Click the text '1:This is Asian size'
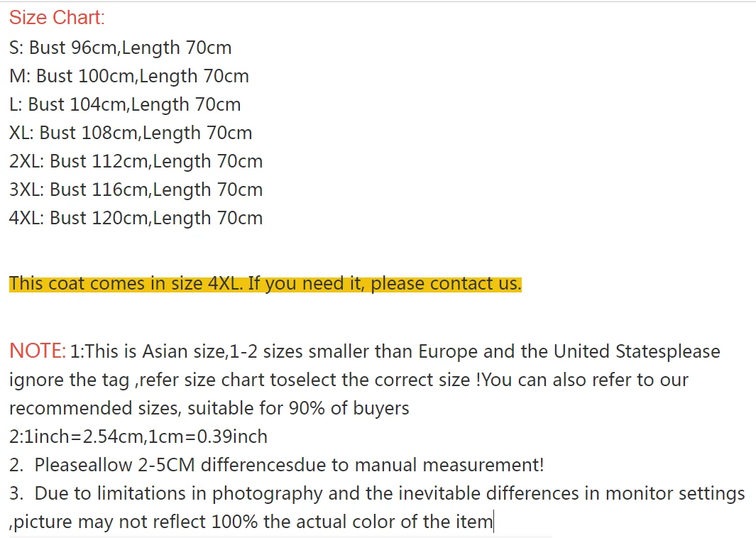756x538 pixels. click(148, 351)
